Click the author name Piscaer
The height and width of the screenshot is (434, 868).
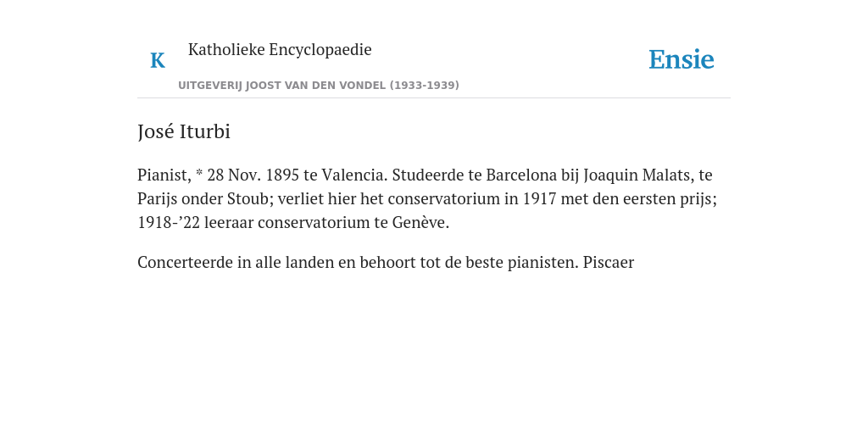[x=609, y=263]
